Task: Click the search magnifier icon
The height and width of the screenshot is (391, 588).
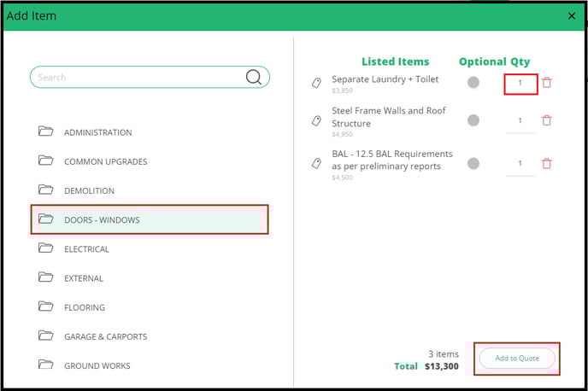Action: point(254,77)
